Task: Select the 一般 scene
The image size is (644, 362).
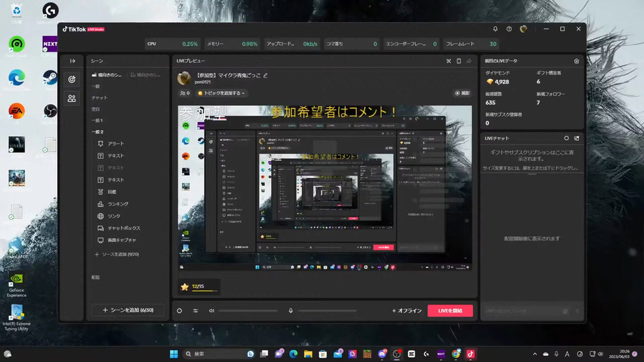Action: (x=96, y=86)
